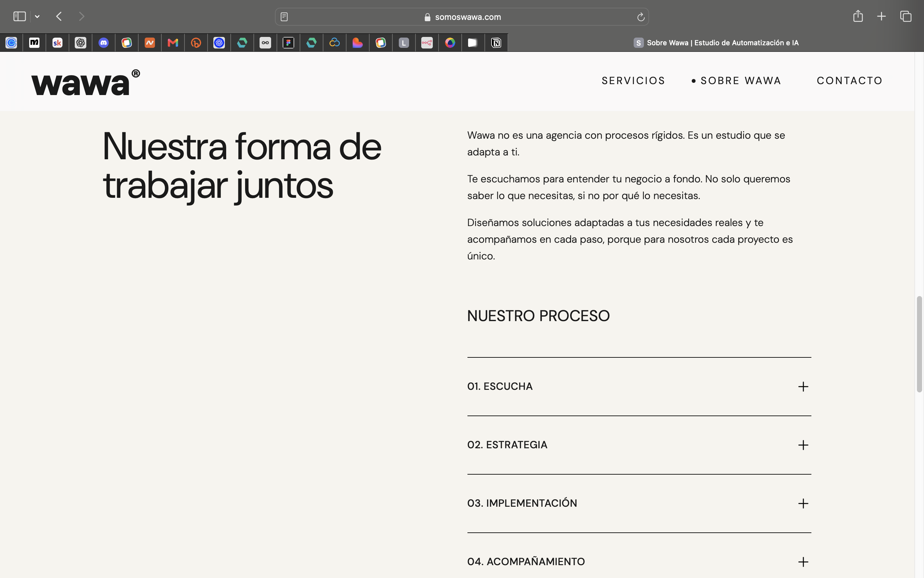This screenshot has width=924, height=578.
Task: Switch to the white folder pinned tab
Action: 473,42
